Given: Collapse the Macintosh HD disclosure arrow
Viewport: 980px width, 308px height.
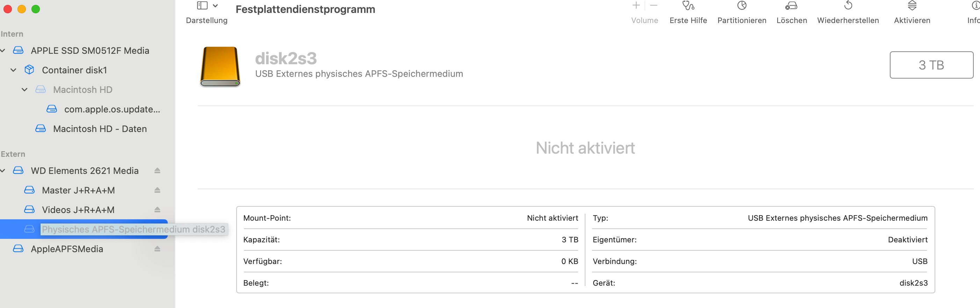Looking at the screenshot, I should (x=25, y=90).
